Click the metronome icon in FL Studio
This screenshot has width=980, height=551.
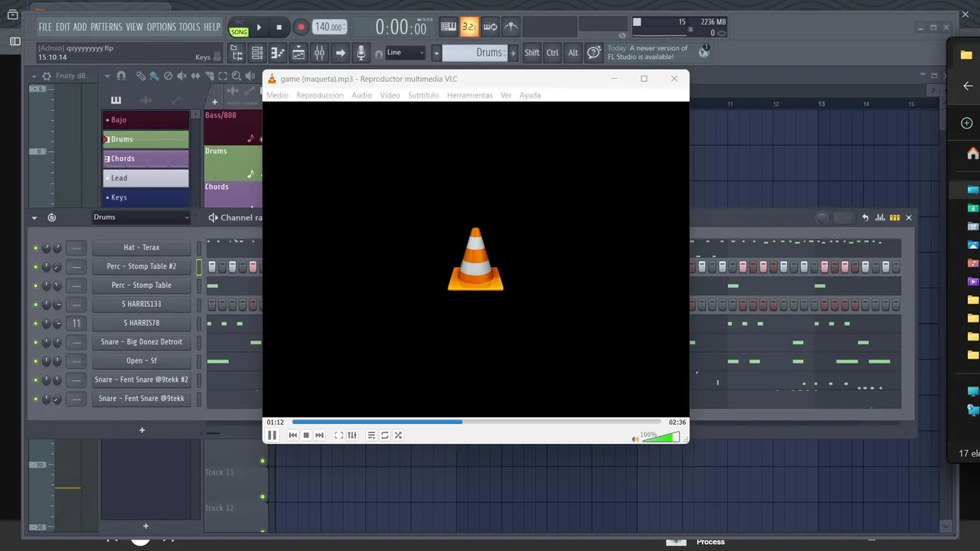(x=511, y=27)
